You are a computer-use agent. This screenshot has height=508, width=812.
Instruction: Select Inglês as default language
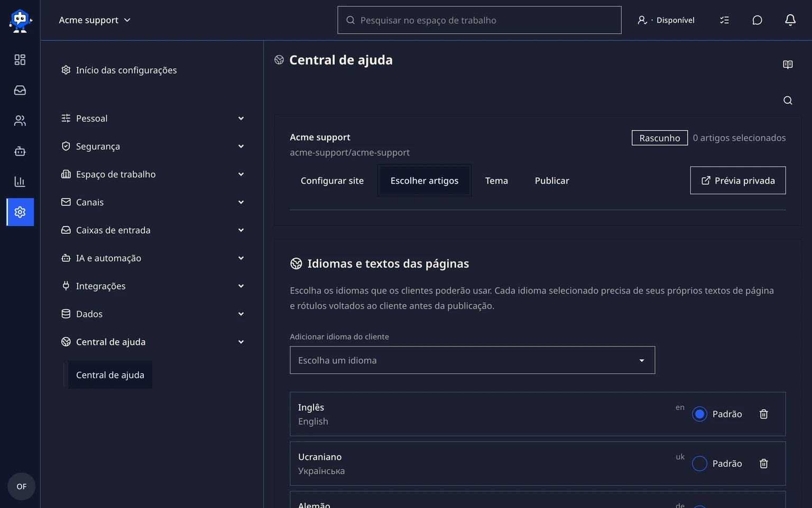tap(699, 414)
